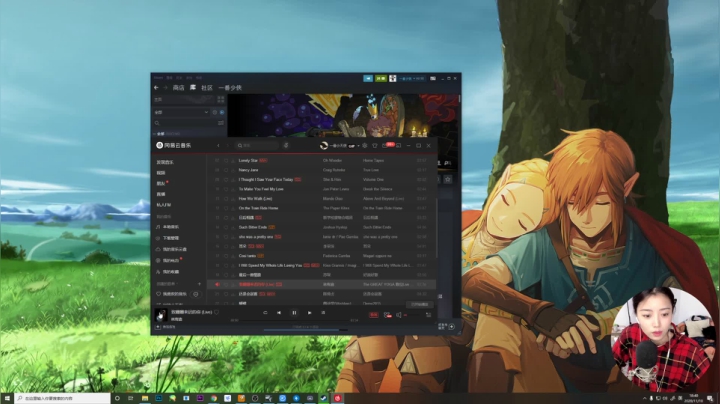Like the now-playing song with heart icon
Viewport: 720px width, 404px height.
[x=216, y=312]
